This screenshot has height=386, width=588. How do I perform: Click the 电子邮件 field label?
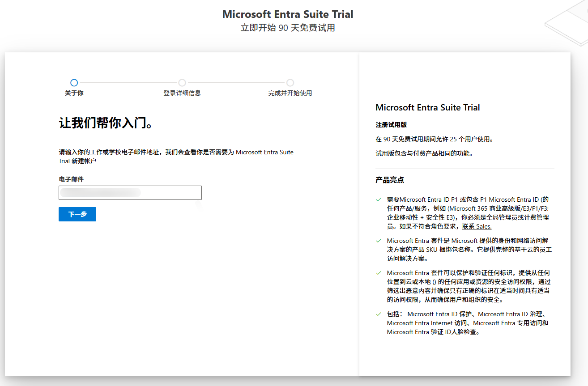(x=71, y=179)
